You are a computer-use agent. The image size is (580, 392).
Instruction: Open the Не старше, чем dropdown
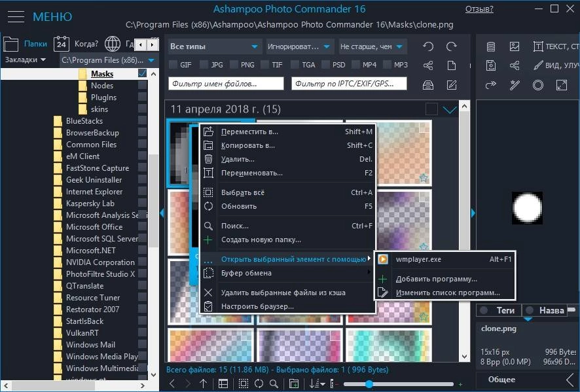click(372, 46)
